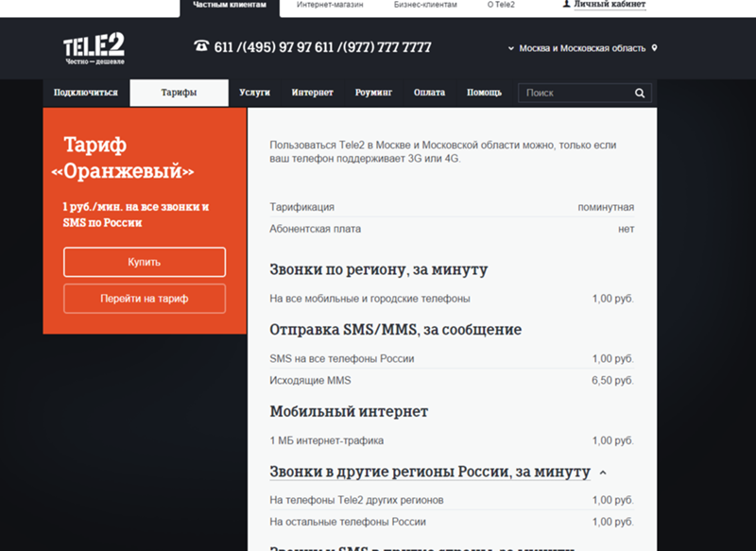Click На телефоны Tele2 других регионов row
The width and height of the screenshot is (756, 551).
(452, 500)
